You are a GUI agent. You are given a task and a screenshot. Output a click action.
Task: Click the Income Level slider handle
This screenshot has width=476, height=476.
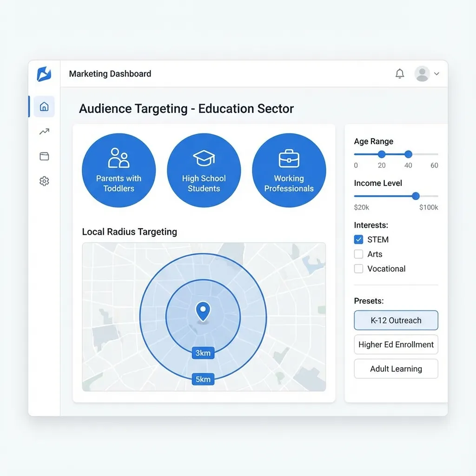coord(416,196)
